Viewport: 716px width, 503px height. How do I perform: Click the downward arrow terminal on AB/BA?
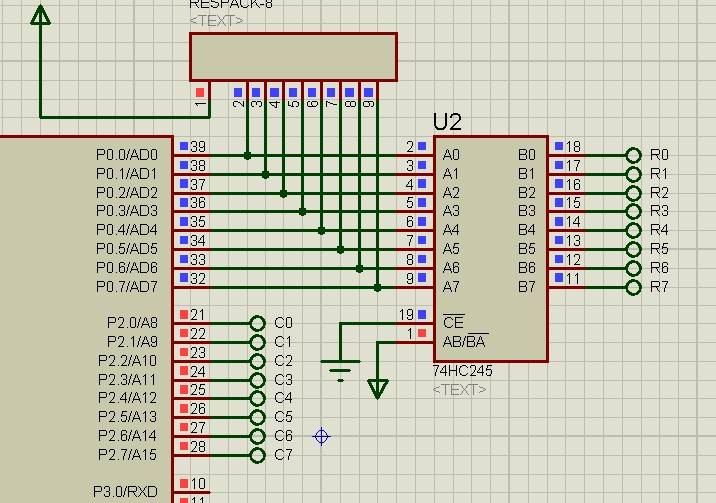[378, 389]
